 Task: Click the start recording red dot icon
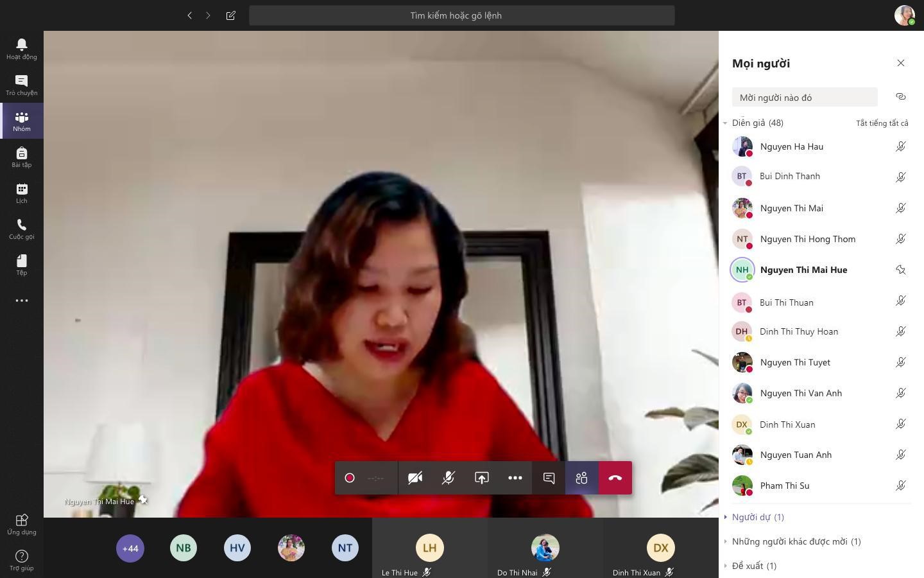click(x=350, y=478)
